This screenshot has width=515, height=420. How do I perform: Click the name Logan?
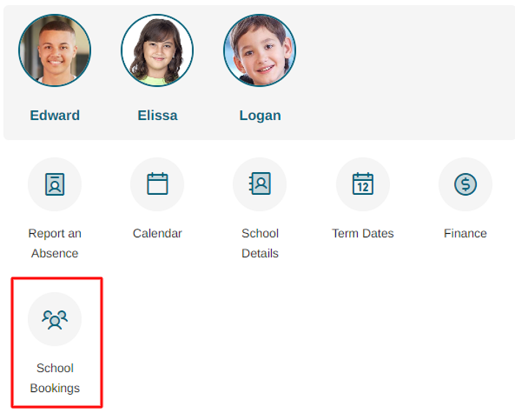coord(260,115)
